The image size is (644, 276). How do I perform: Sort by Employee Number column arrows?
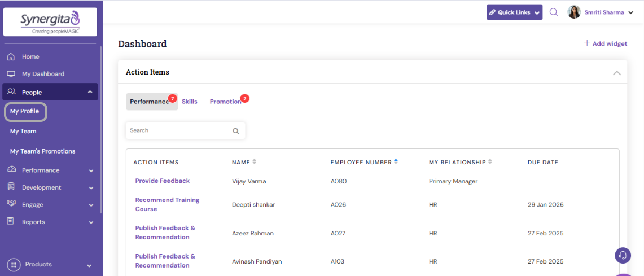[396, 162]
